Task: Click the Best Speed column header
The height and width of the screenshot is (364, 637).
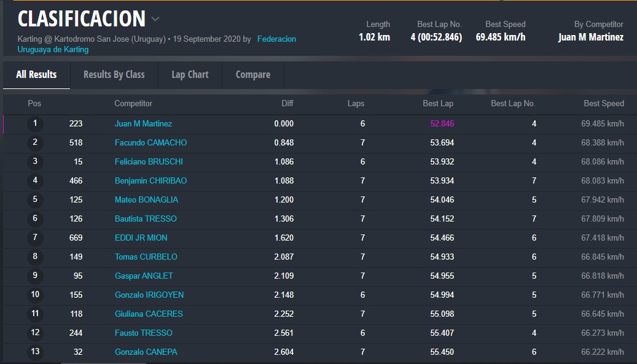Action: [603, 104]
